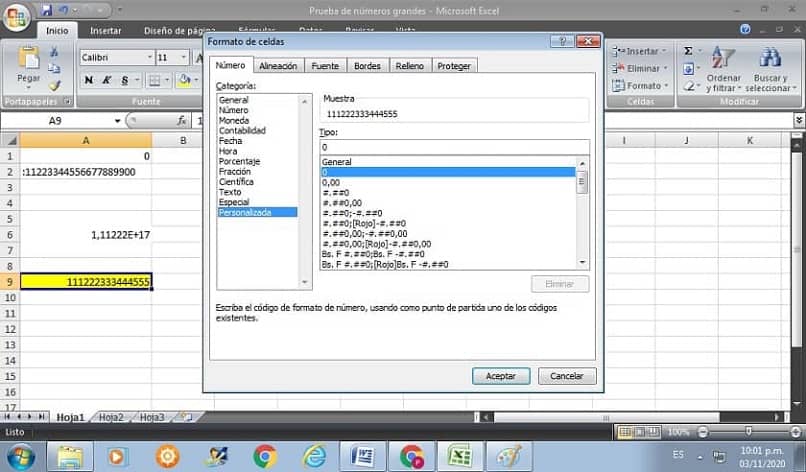
Task: Open Buscar y seleccionar
Action: pyautogui.click(x=770, y=69)
